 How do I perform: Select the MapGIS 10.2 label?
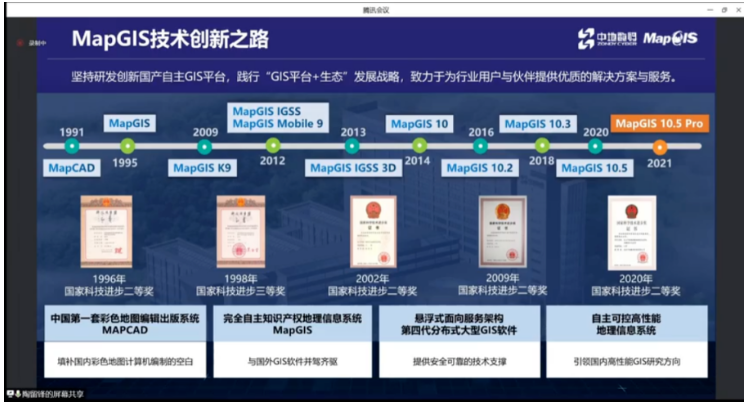tap(480, 168)
